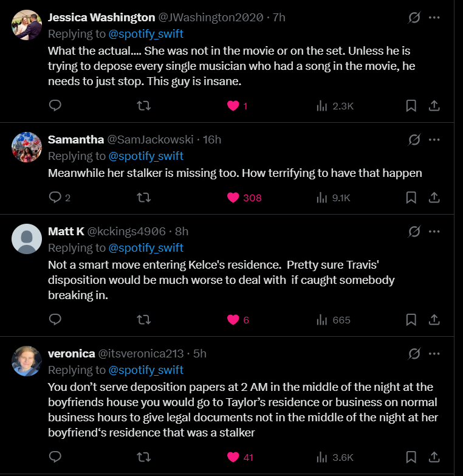Screen dimensions: 463x476
Task: Unlike Samantha's tweet with 308 likes
Action: coord(233,198)
